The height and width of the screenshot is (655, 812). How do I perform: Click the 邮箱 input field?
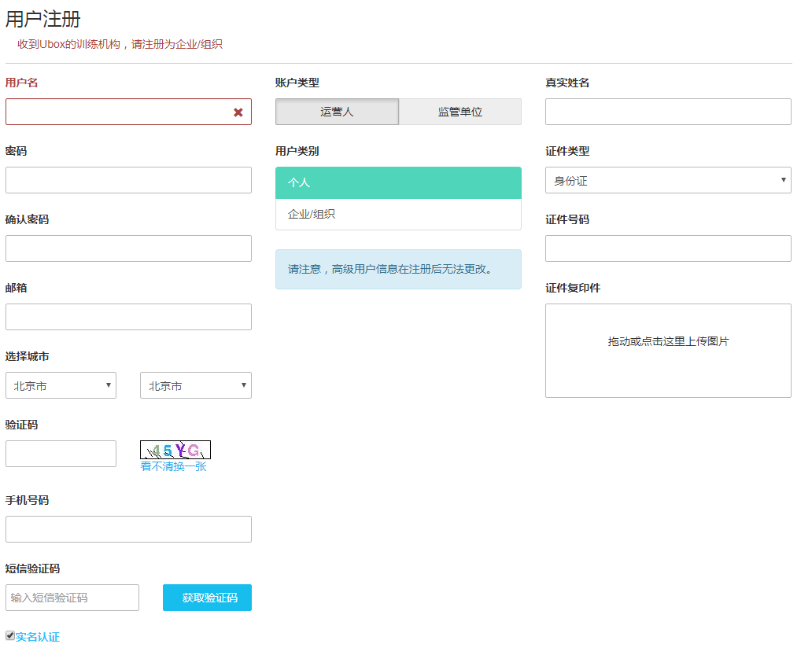[x=128, y=317]
